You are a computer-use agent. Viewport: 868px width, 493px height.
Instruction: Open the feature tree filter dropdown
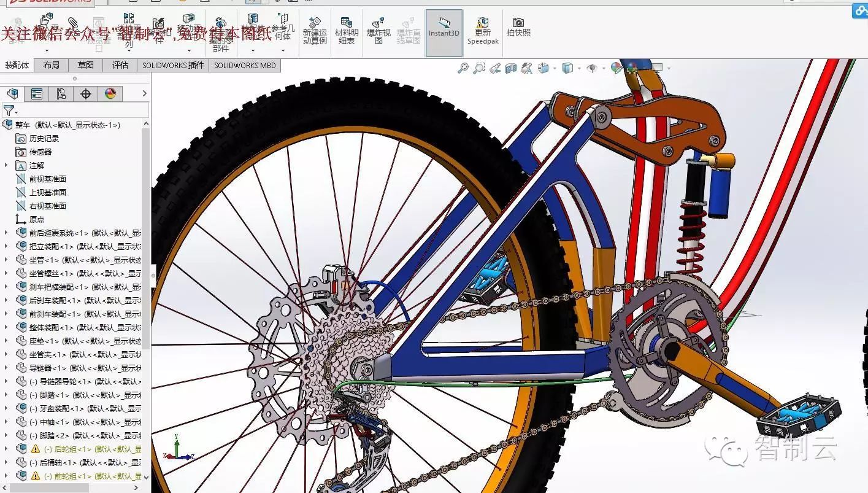(x=10, y=111)
